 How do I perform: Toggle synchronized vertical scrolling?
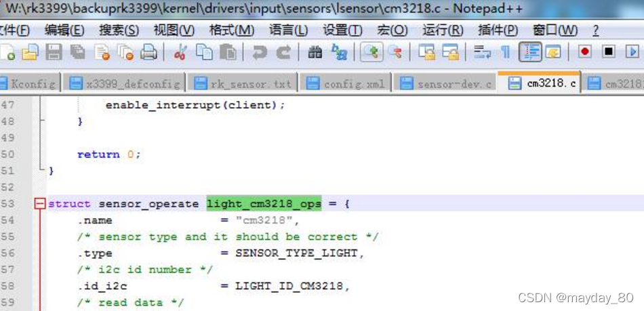pos(427,53)
